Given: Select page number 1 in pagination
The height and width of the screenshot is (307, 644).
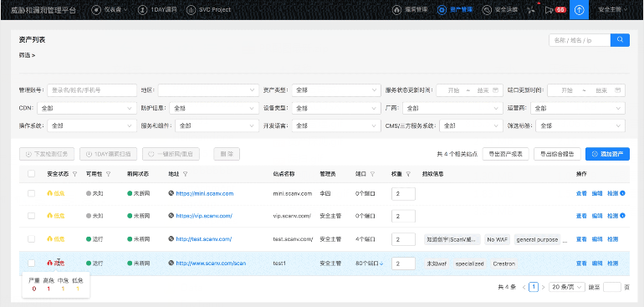Looking at the screenshot, I should (x=533, y=287).
